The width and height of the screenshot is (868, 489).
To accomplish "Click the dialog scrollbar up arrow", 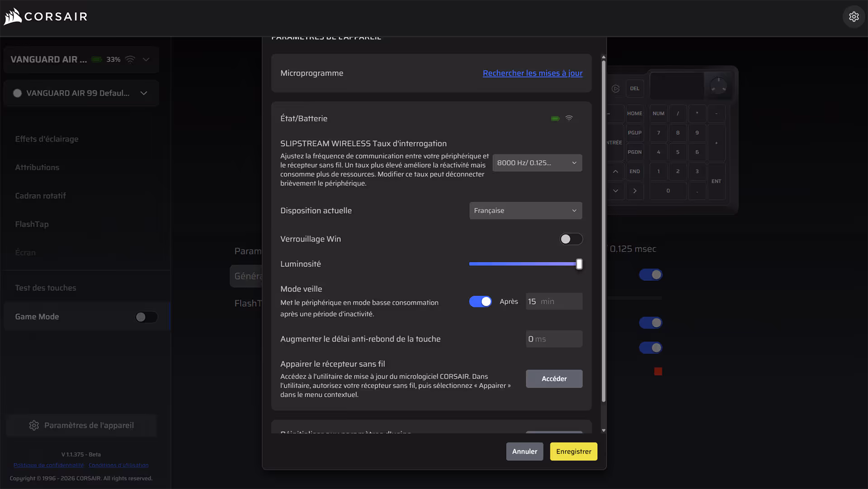I will pos(604,57).
